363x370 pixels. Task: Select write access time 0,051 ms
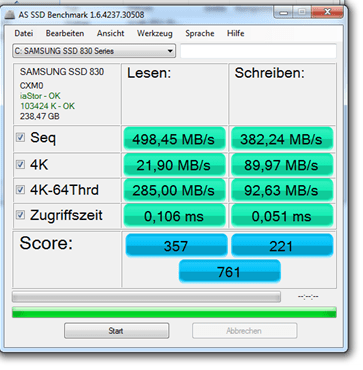point(282,216)
